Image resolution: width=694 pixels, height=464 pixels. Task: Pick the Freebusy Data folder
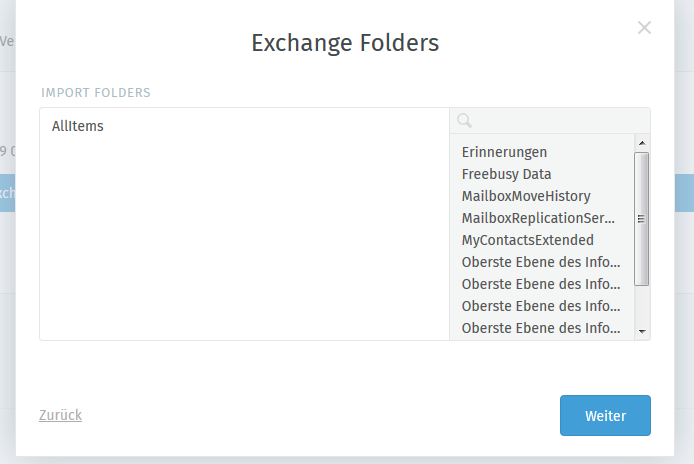pos(506,174)
